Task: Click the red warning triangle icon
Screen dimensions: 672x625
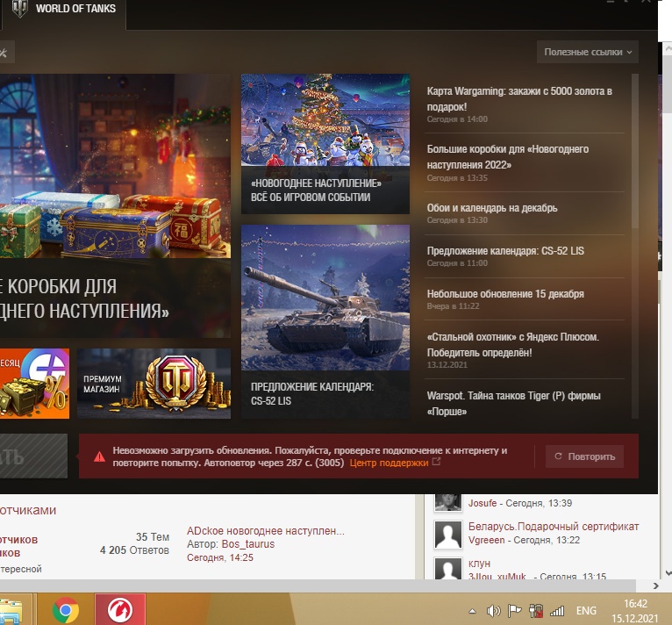Action: tap(99, 456)
